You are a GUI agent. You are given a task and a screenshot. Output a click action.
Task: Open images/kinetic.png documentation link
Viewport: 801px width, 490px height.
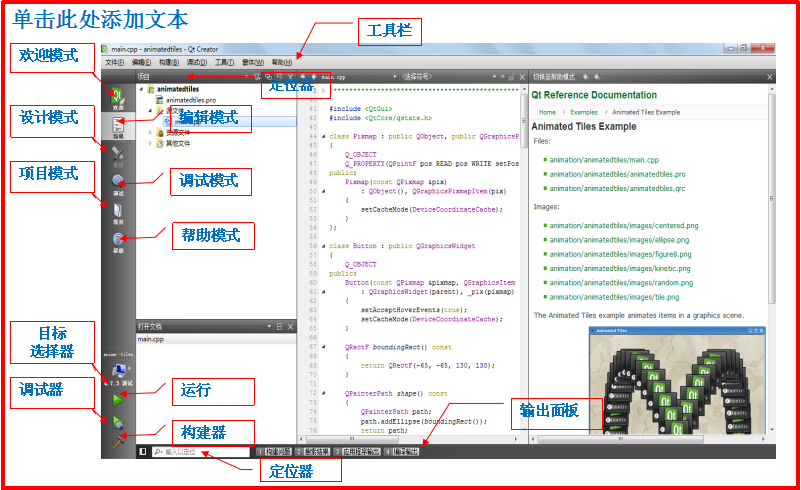tap(620, 268)
